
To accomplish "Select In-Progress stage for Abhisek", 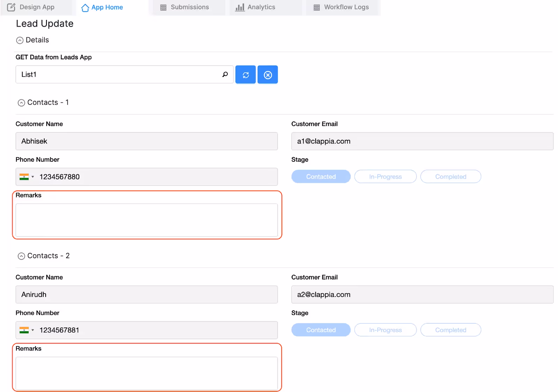I will [385, 176].
